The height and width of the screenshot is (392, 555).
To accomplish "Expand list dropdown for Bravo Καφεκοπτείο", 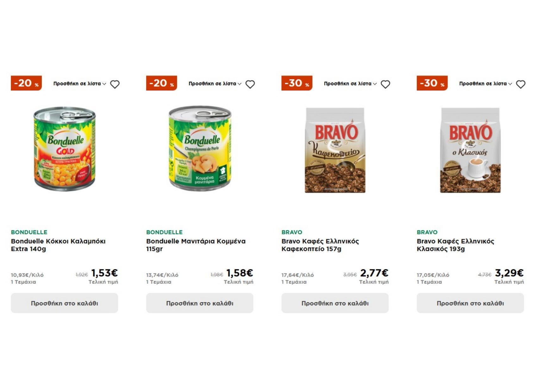I will coord(350,84).
